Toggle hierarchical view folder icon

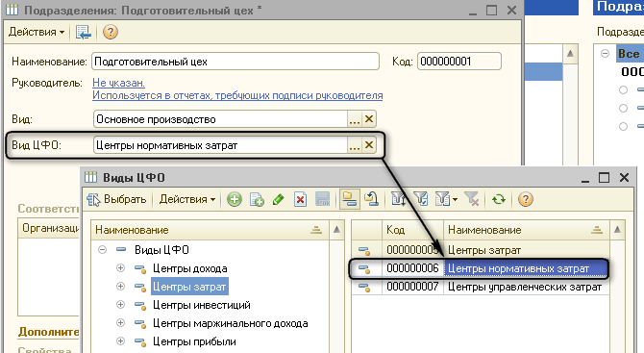(x=350, y=199)
